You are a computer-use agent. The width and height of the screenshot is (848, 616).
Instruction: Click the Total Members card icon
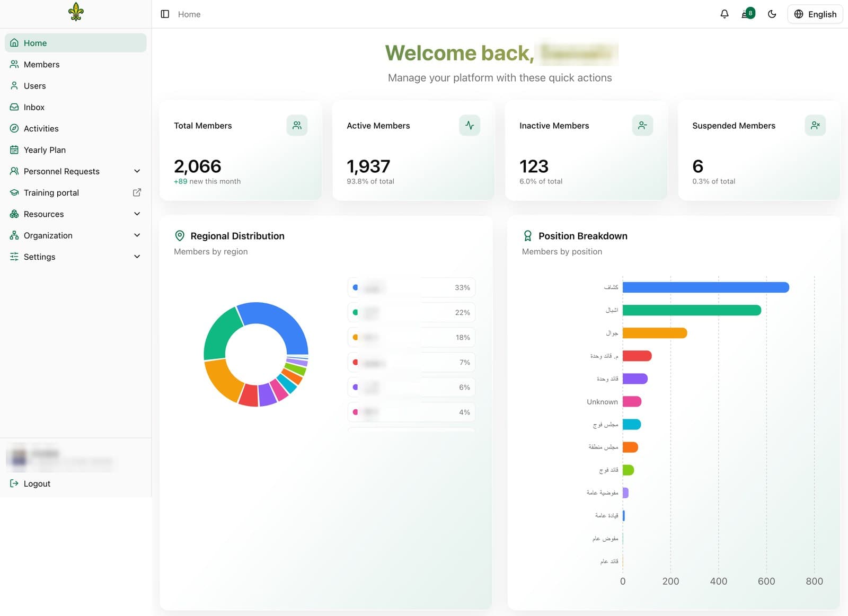point(297,125)
